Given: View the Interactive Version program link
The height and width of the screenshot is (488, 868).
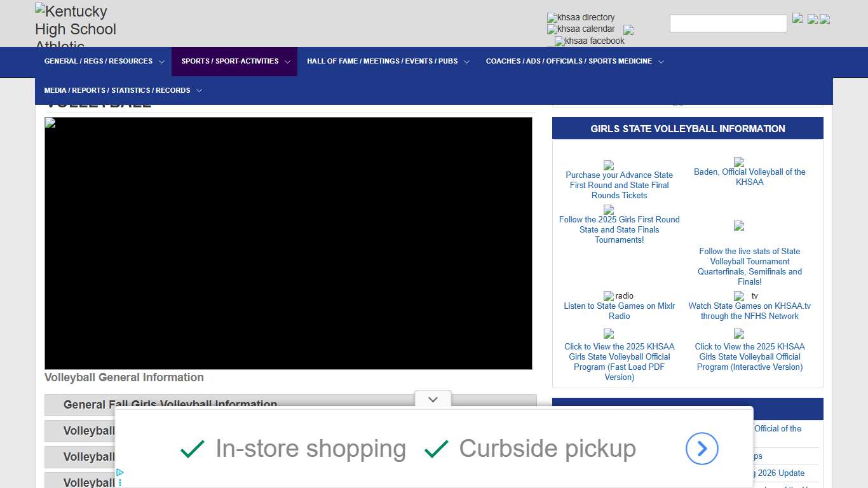Looking at the screenshot, I should click(x=750, y=356).
